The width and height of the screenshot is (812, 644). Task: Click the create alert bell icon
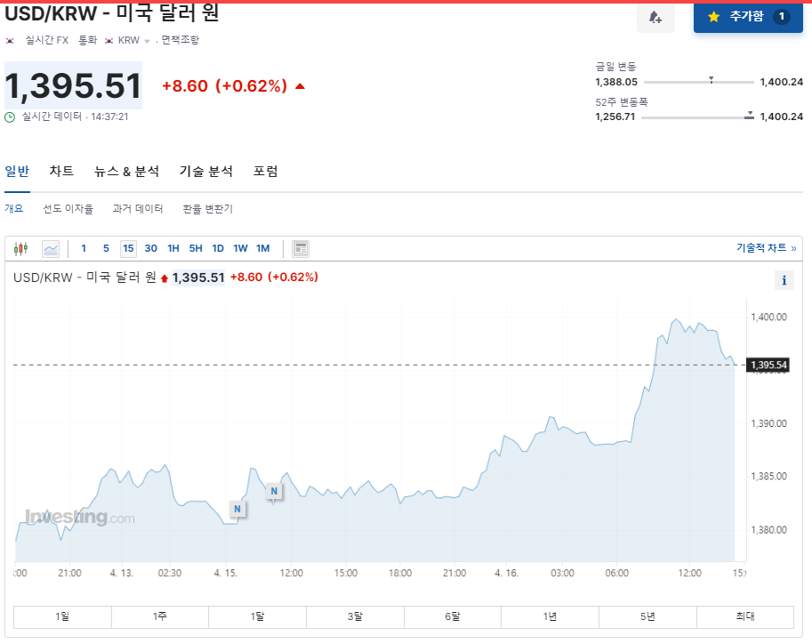click(x=655, y=18)
